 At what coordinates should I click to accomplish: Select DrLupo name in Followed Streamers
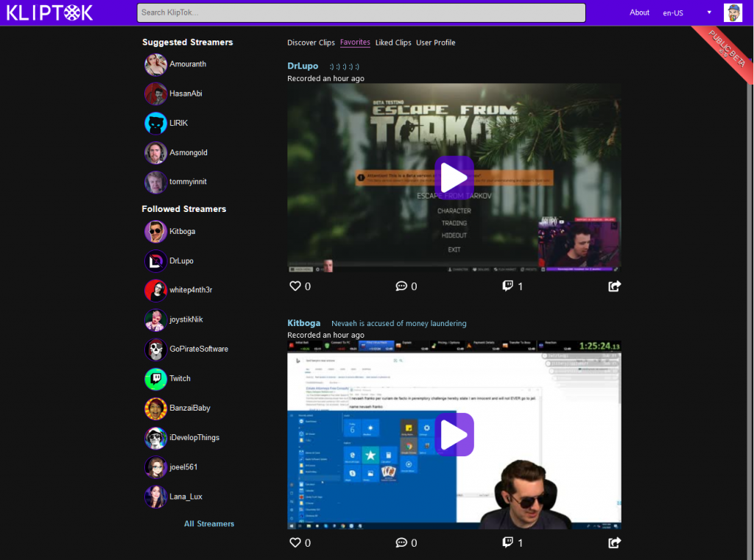click(x=181, y=261)
